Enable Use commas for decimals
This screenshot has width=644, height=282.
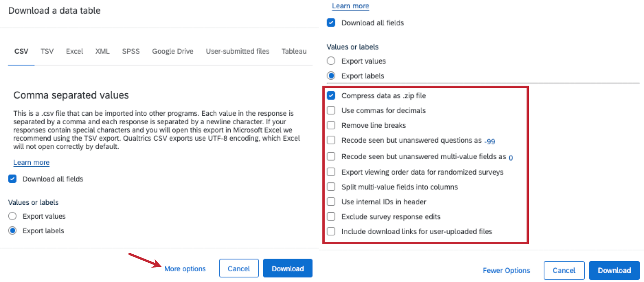coord(331,110)
